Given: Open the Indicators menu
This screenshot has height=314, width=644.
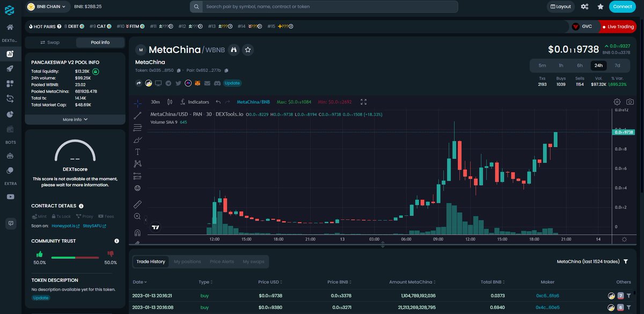Looking at the screenshot, I should [195, 102].
